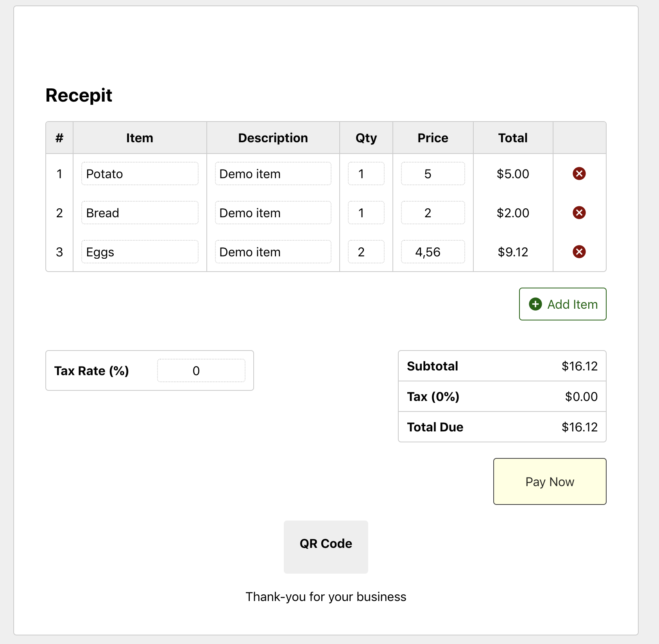
Task: Click the Potato item name field
Action: (x=140, y=174)
